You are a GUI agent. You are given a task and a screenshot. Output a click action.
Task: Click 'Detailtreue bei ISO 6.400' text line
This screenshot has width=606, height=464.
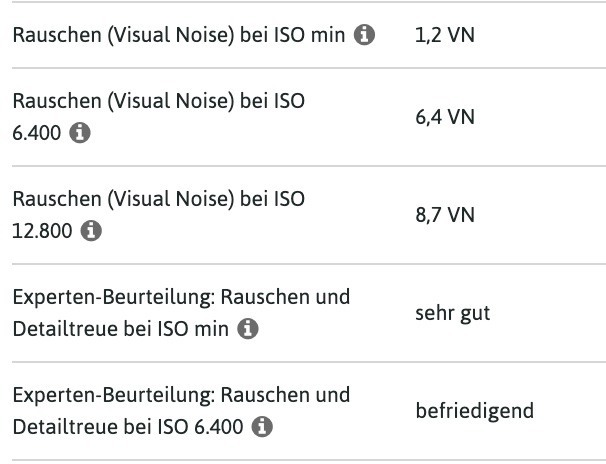point(127,427)
